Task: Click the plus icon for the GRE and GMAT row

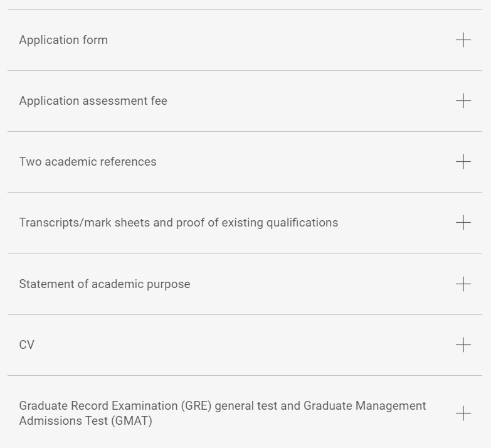Action: pos(463,413)
